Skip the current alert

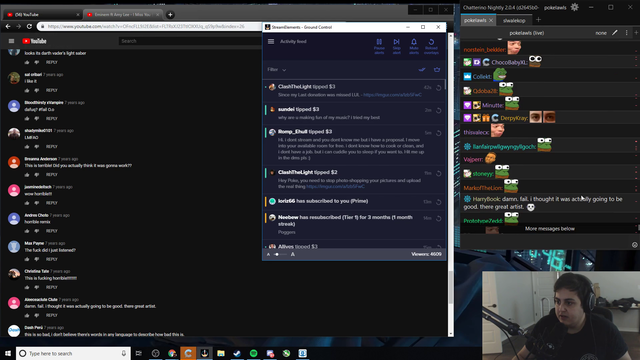(x=396, y=46)
